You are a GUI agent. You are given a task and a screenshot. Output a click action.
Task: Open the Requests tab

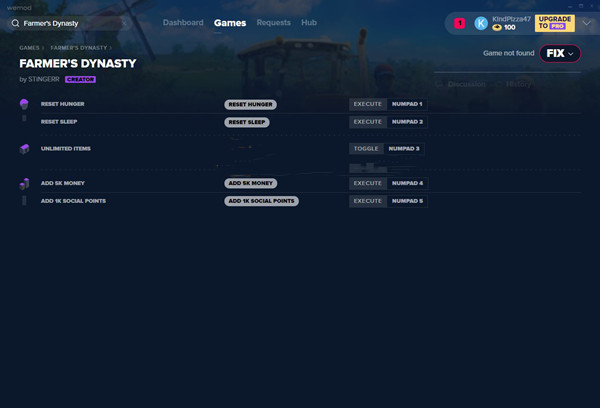[274, 23]
